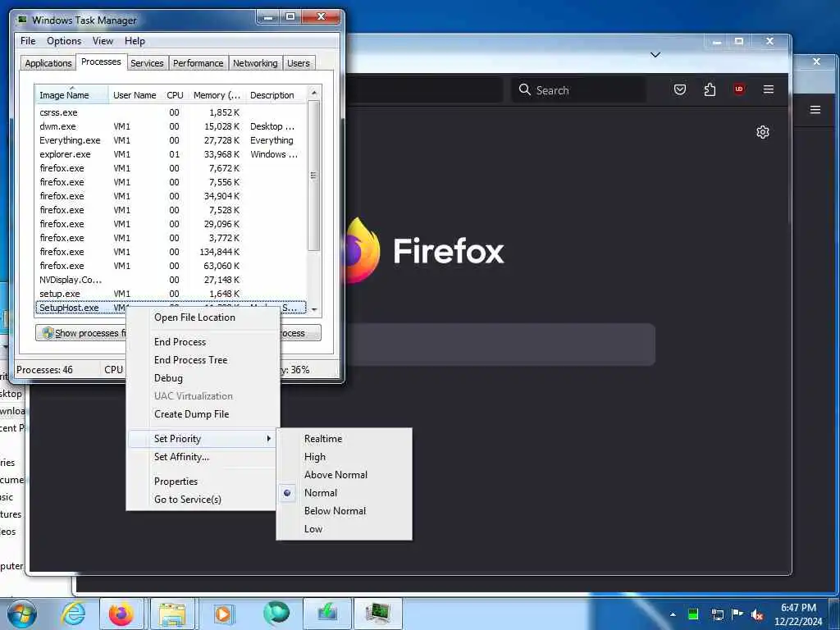The width and height of the screenshot is (840, 630).
Task: Open the network tray icon
Action: click(x=717, y=614)
